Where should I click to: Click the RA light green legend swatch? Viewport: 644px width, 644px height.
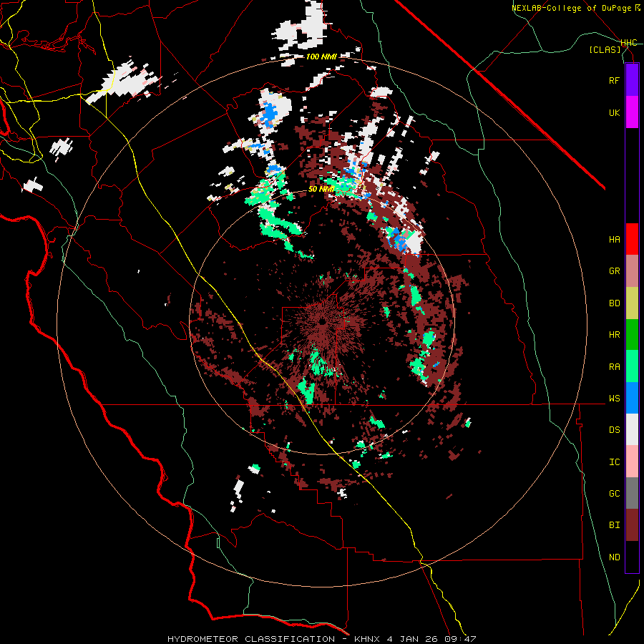632,366
